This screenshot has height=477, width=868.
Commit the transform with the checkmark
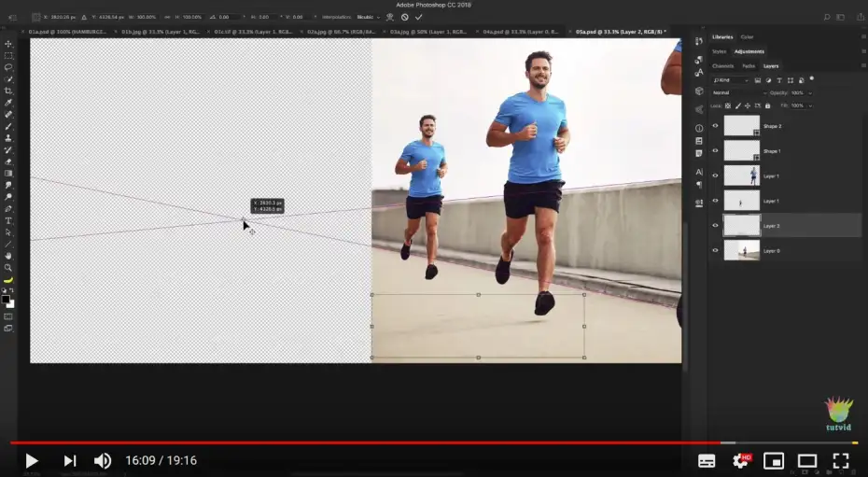pyautogui.click(x=418, y=17)
